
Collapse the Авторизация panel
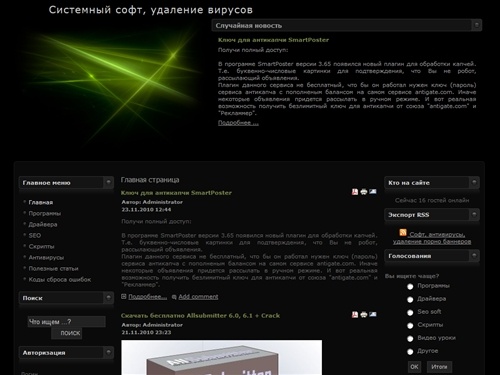point(108,352)
